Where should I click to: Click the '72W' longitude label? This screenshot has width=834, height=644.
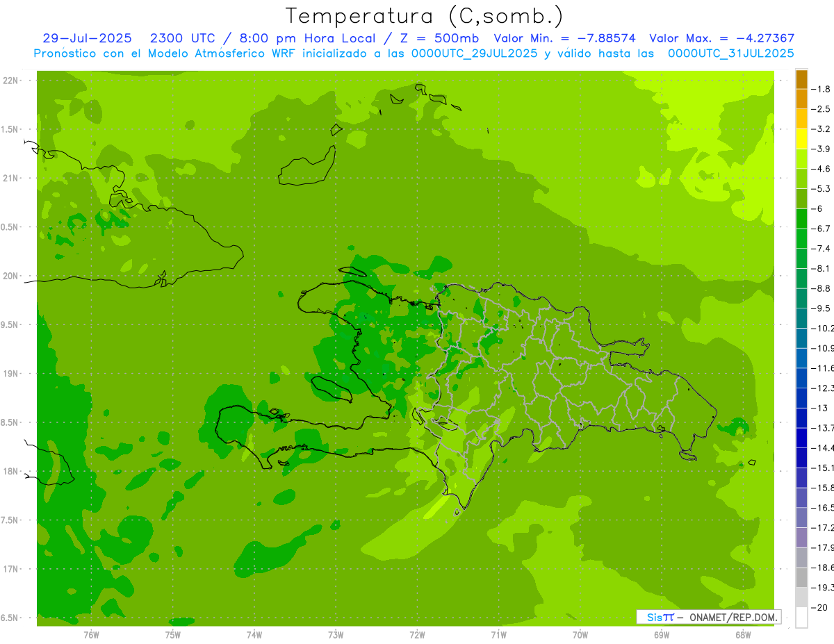[x=417, y=634]
